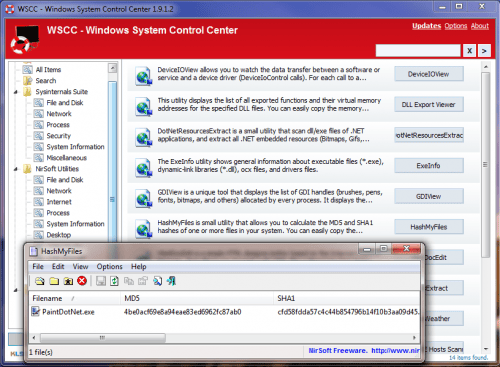Click the All Items icon in the tree
Viewport: 500px width, 367px height.
click(27, 70)
